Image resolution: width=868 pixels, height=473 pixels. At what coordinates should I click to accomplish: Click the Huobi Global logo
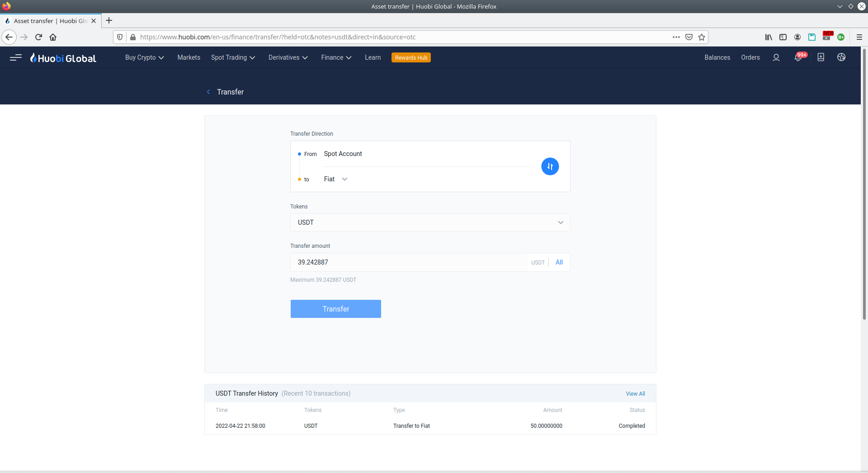pyautogui.click(x=63, y=58)
